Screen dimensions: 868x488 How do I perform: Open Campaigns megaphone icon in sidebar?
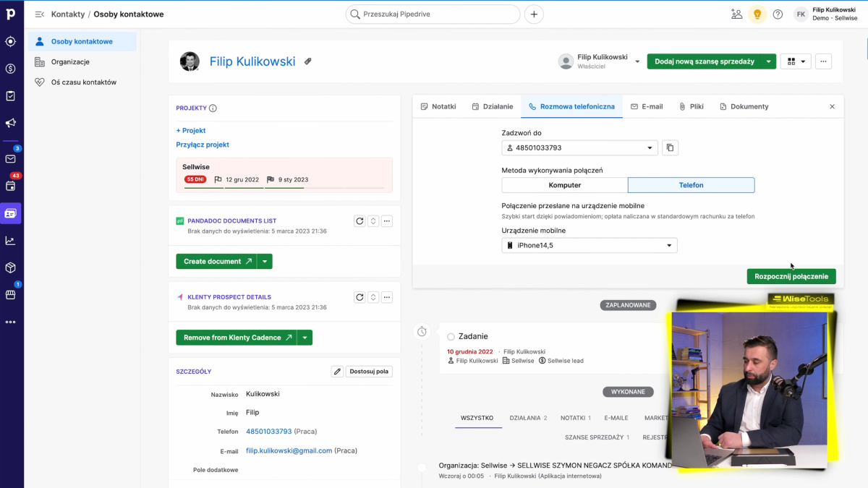click(11, 123)
